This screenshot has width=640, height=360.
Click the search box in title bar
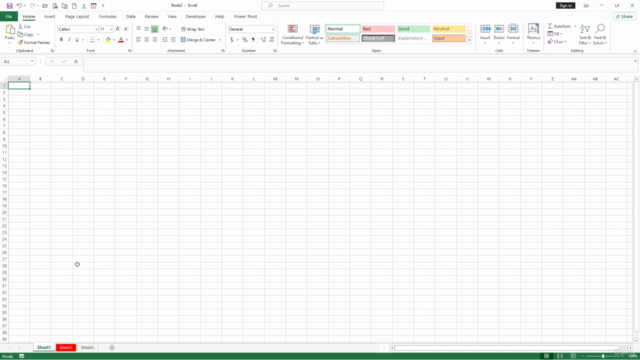click(x=322, y=6)
